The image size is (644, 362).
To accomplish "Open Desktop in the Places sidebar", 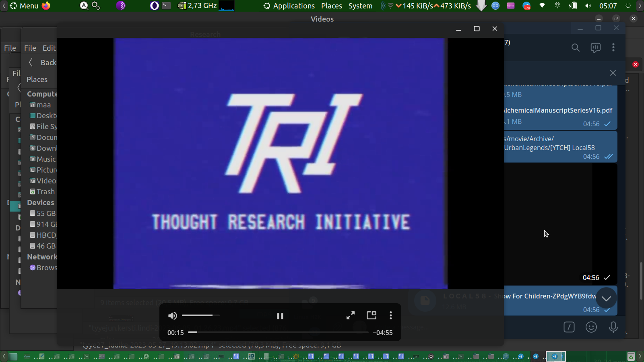I will click(43, 116).
